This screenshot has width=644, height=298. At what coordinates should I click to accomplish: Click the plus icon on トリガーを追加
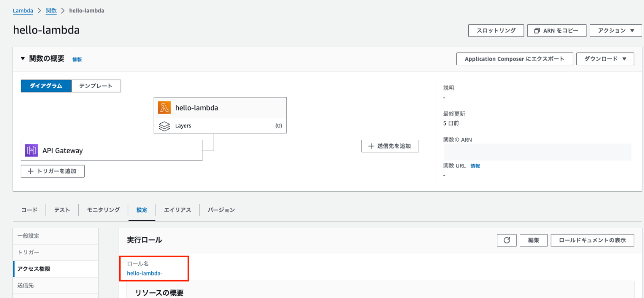[x=31, y=171]
